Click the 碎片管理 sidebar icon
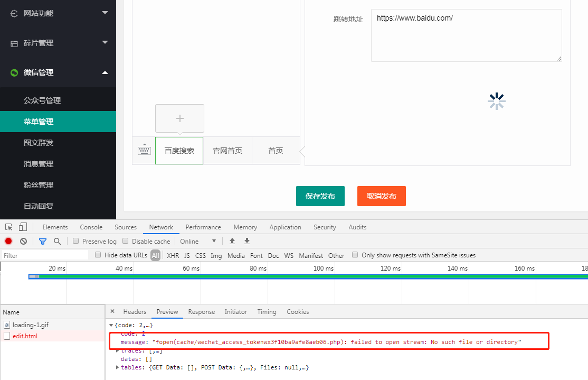The image size is (588, 380). click(14, 43)
